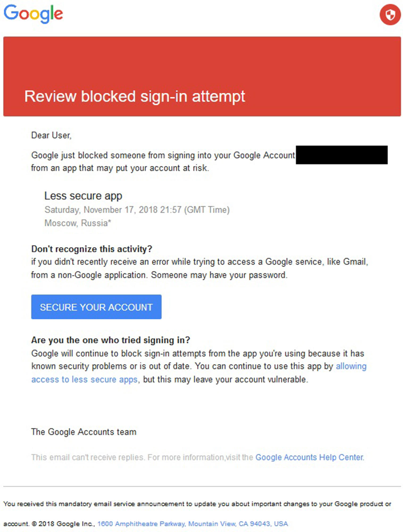The width and height of the screenshot is (403, 532).
Task: Click the blacked-out account email box
Action: coord(341,155)
